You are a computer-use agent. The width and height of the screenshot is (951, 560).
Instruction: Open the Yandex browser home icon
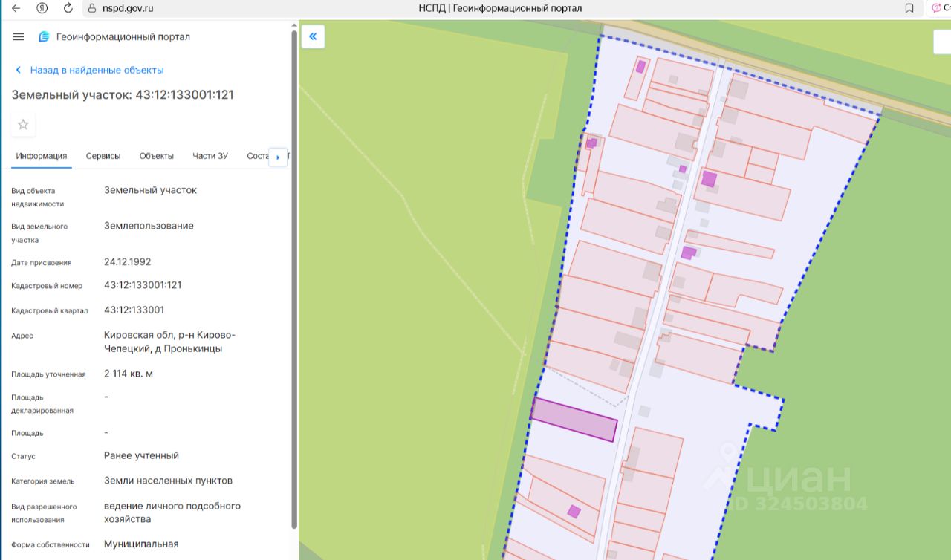pos(42,8)
